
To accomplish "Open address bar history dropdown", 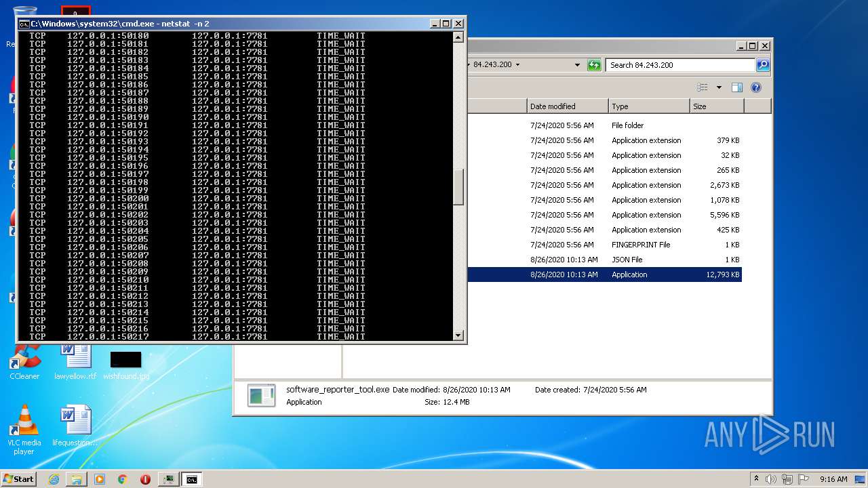I will 577,65.
